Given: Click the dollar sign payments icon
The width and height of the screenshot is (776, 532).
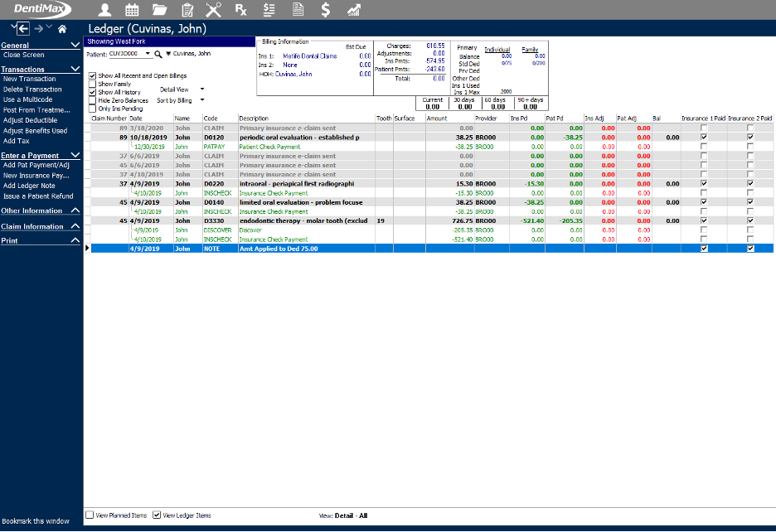Looking at the screenshot, I should tap(326, 10).
